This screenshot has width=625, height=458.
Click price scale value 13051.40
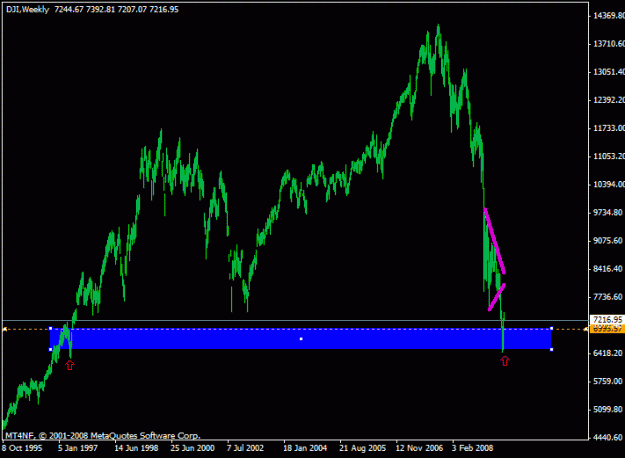tap(609, 72)
